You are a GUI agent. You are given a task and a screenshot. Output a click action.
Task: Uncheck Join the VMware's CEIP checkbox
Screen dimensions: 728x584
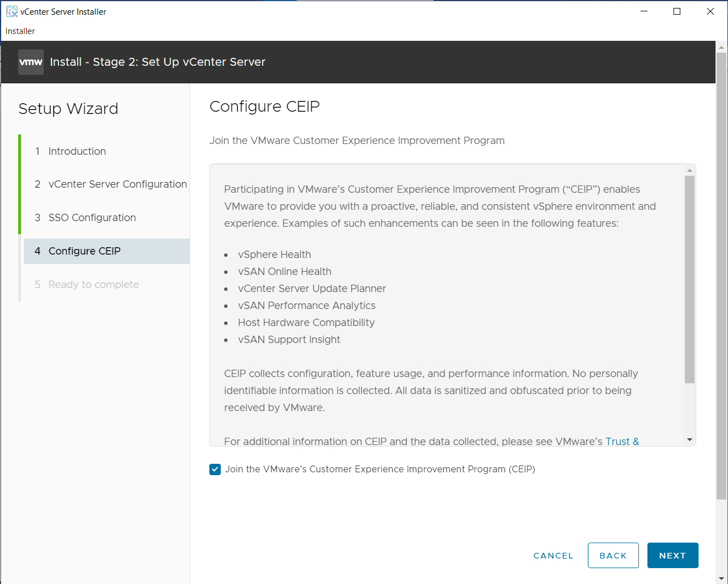pyautogui.click(x=214, y=469)
